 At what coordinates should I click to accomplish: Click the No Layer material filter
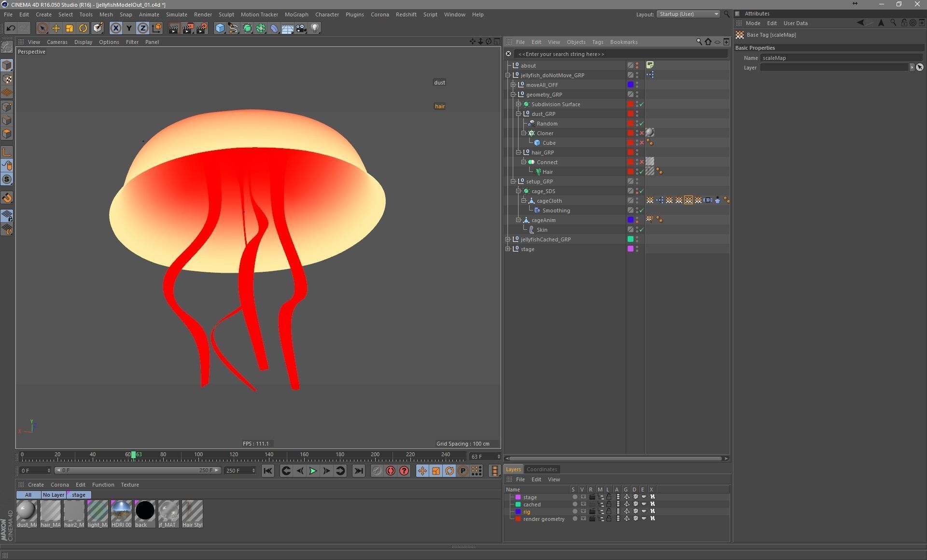pyautogui.click(x=53, y=495)
